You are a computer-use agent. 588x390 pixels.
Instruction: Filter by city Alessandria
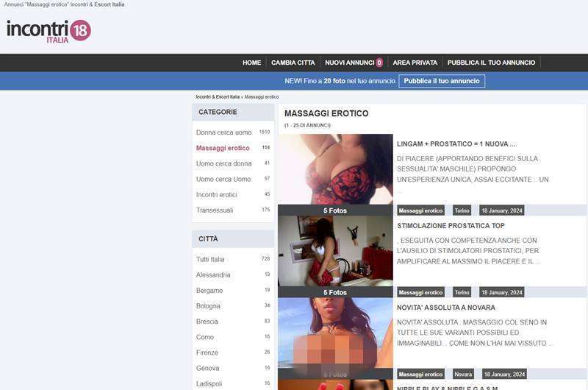coord(213,274)
